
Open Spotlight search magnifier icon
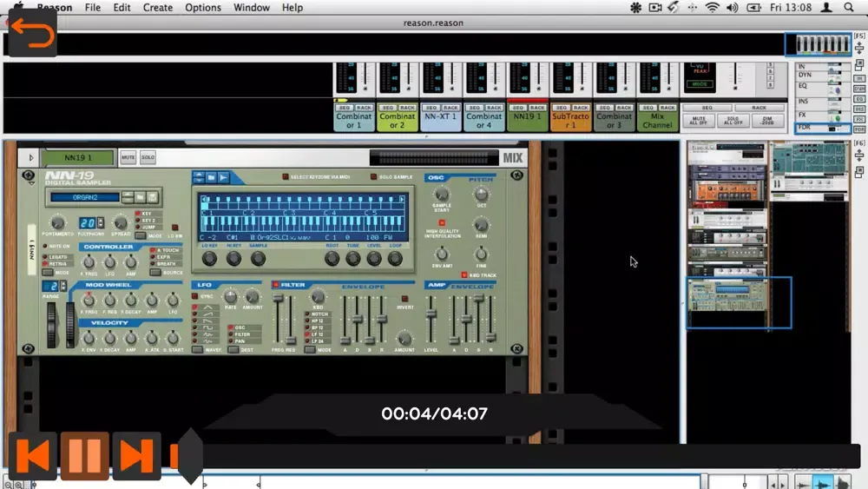point(849,7)
